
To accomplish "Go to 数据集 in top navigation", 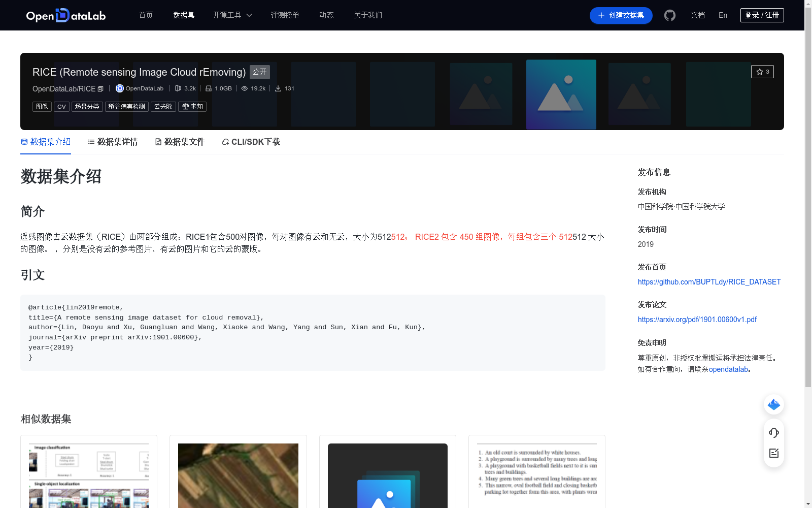I will coord(184,15).
